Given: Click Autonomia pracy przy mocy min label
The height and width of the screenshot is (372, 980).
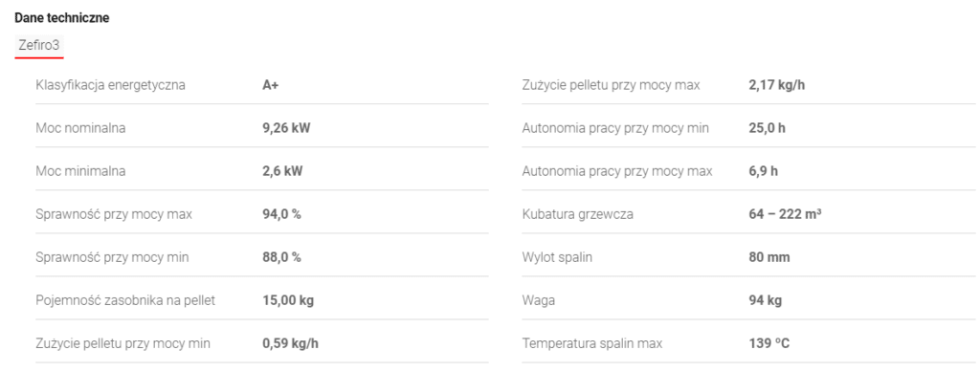Looking at the screenshot, I should tap(615, 128).
